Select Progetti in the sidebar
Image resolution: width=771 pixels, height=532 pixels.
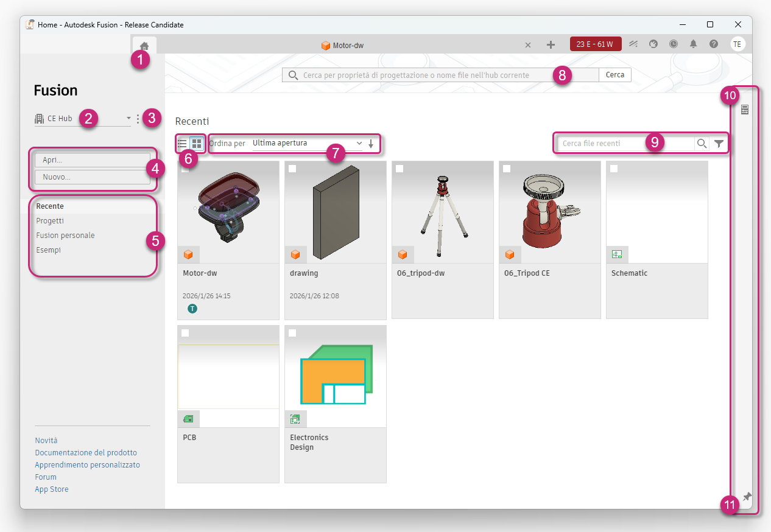(x=50, y=221)
